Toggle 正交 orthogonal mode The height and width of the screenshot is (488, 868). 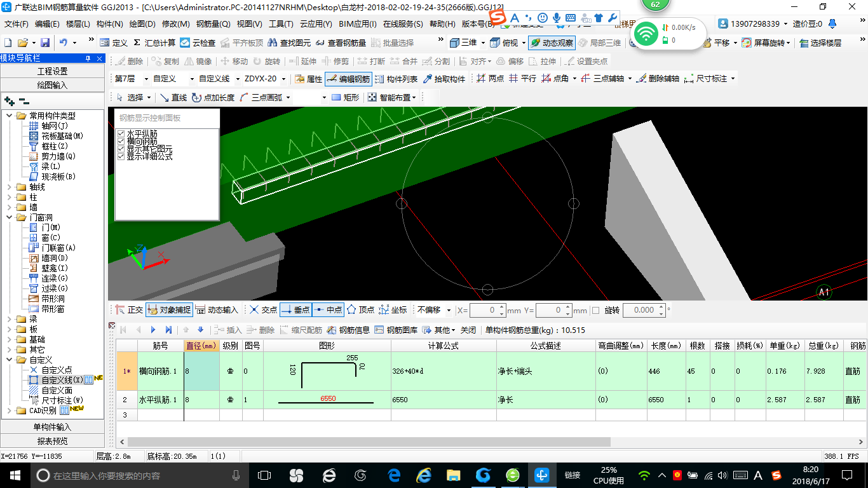[x=130, y=310]
